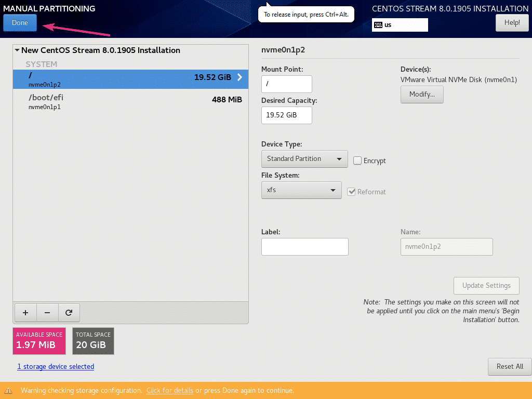Viewport: 532px width, 399px height.
Task: Click the Name field showing nvme0n1p2
Action: [x=446, y=247]
